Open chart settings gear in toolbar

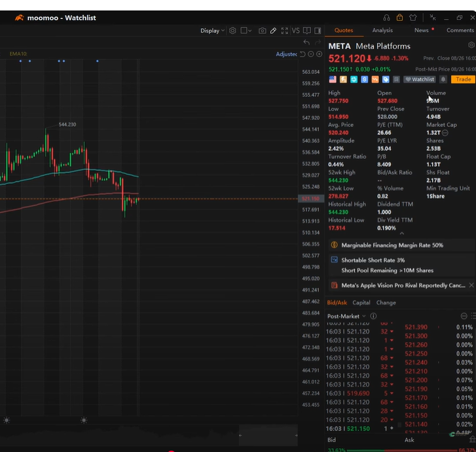coord(232,31)
